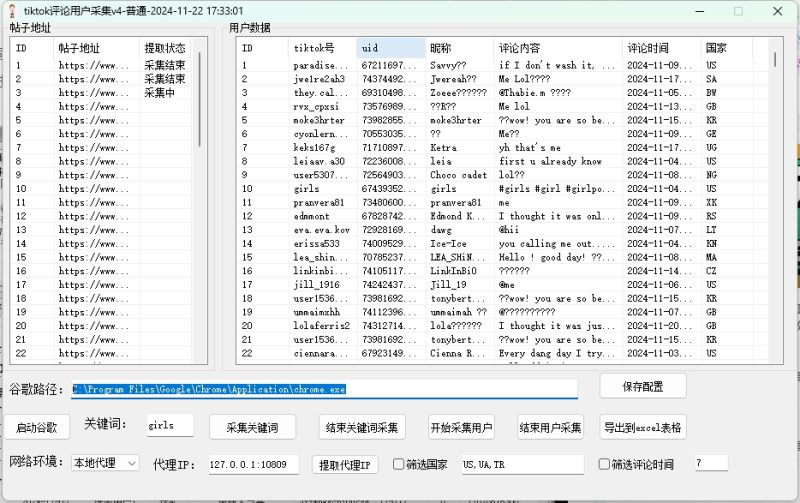The image size is (800, 503).
Task: Click the user data vertical scrollbar
Action: [x=775, y=59]
